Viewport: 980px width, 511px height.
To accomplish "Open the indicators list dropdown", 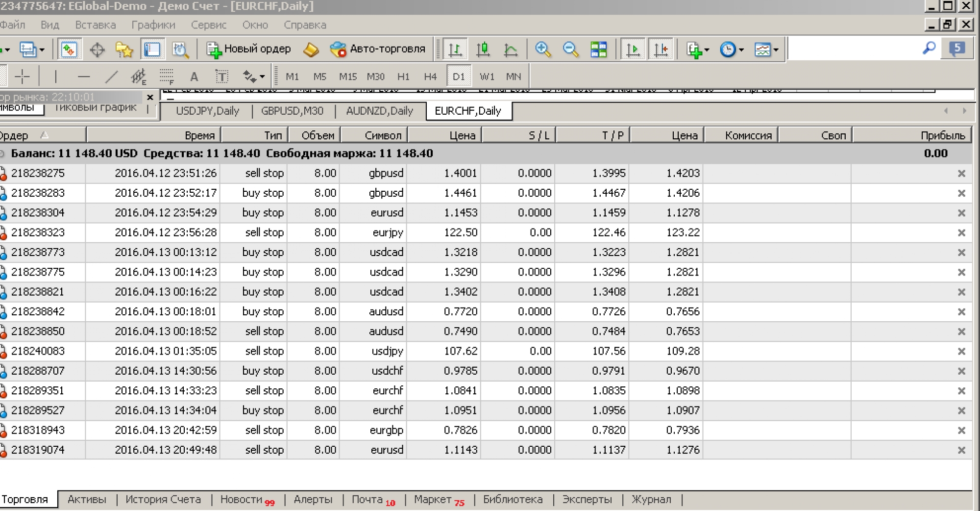I will [x=698, y=50].
